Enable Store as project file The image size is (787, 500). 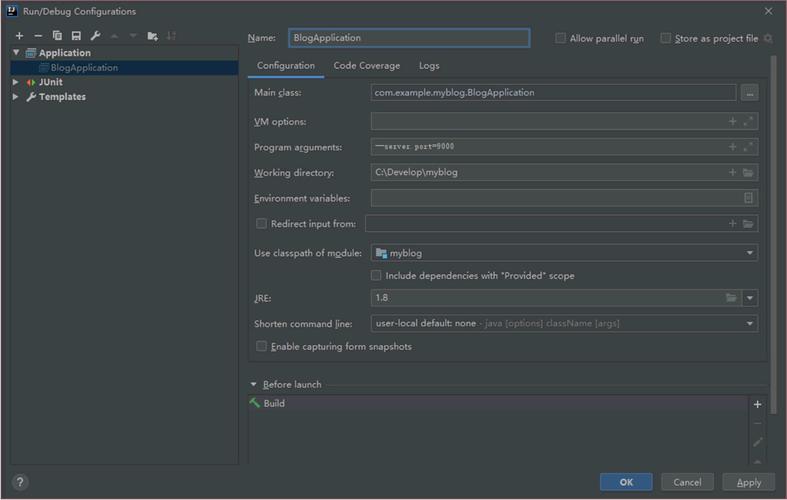665,38
